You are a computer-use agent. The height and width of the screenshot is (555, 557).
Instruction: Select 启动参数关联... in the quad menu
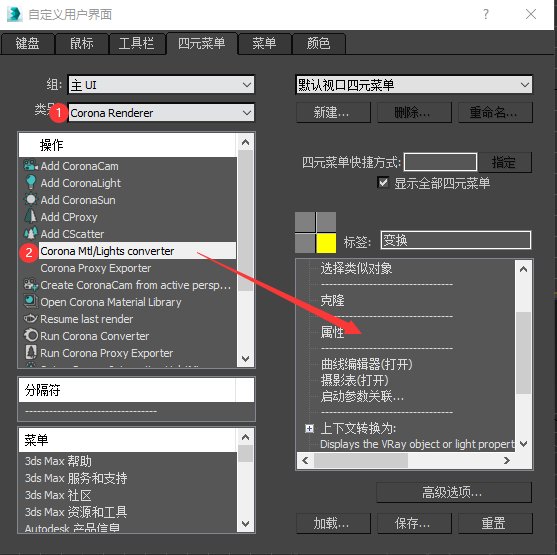point(362,396)
